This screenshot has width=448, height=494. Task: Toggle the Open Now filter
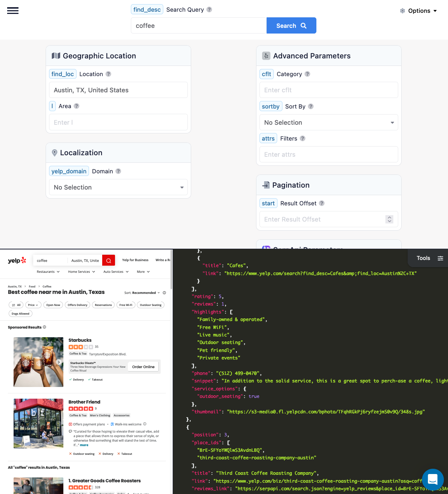pyautogui.click(x=53, y=305)
